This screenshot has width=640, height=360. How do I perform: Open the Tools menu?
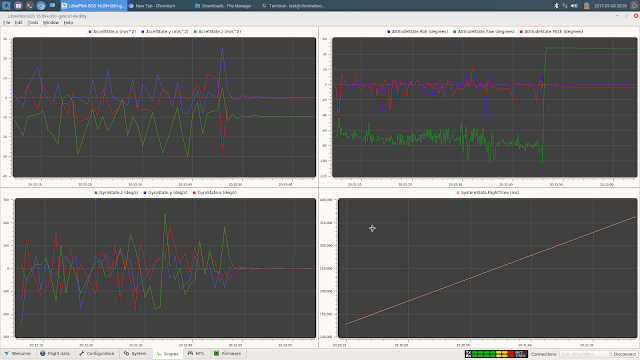pyautogui.click(x=33, y=22)
